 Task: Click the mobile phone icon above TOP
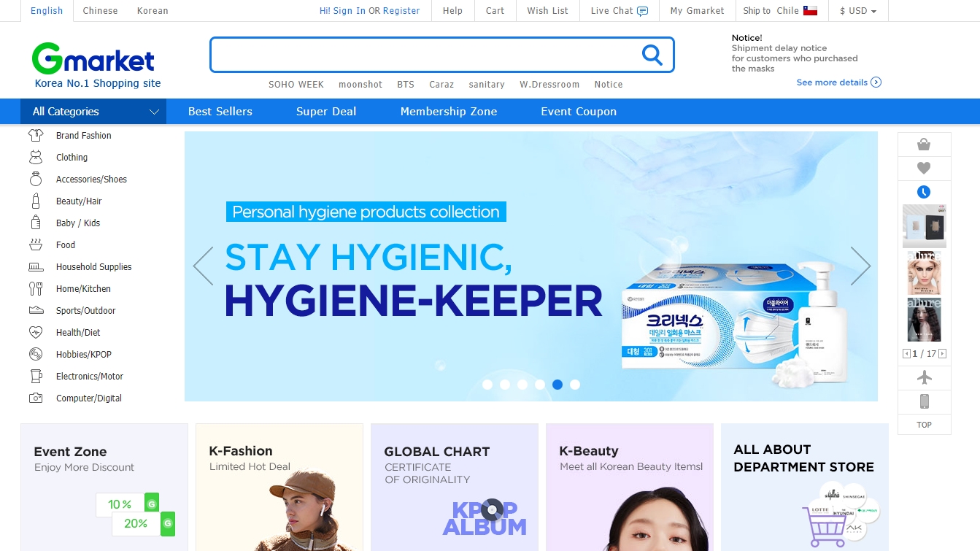[x=924, y=401]
